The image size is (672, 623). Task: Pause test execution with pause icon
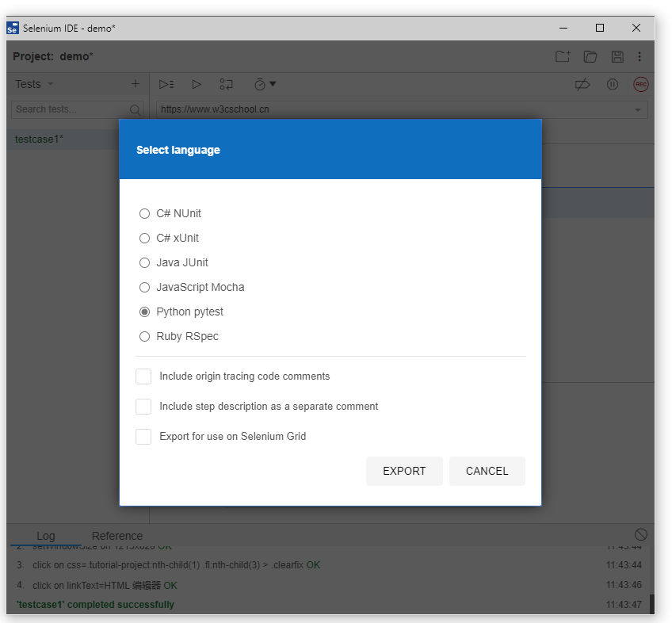click(613, 84)
